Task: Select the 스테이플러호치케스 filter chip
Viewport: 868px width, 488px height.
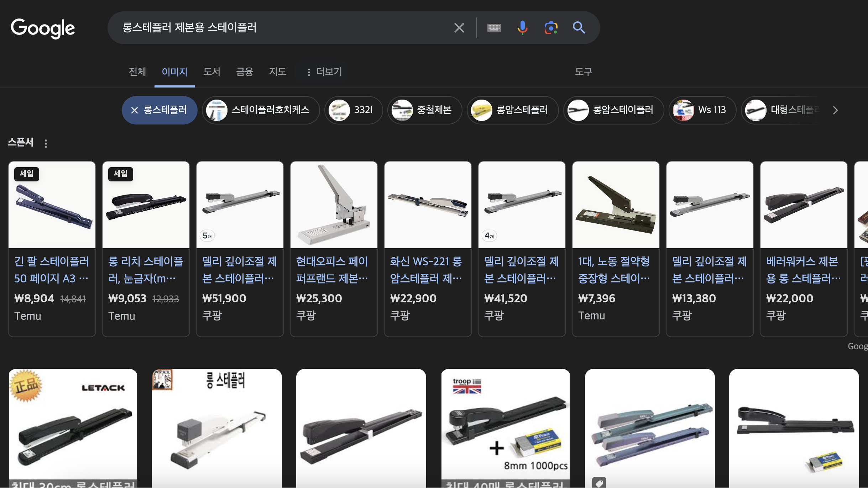Action: (261, 110)
